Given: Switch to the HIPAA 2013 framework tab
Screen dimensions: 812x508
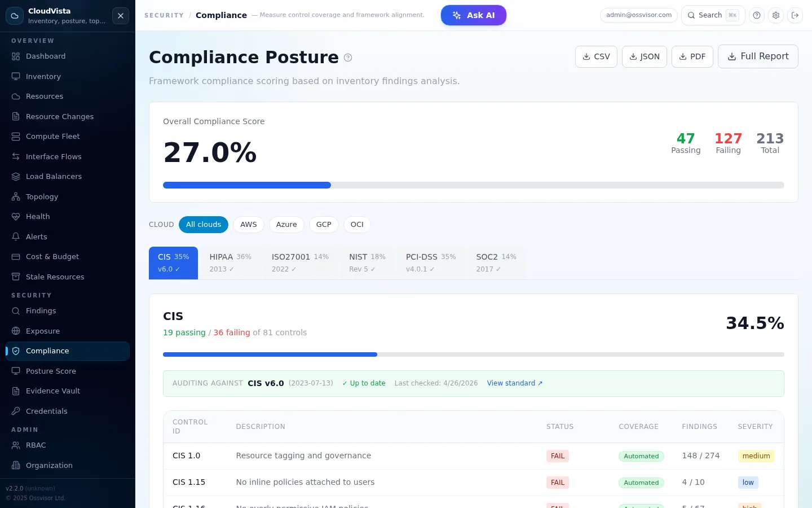Looking at the screenshot, I should coord(231,263).
